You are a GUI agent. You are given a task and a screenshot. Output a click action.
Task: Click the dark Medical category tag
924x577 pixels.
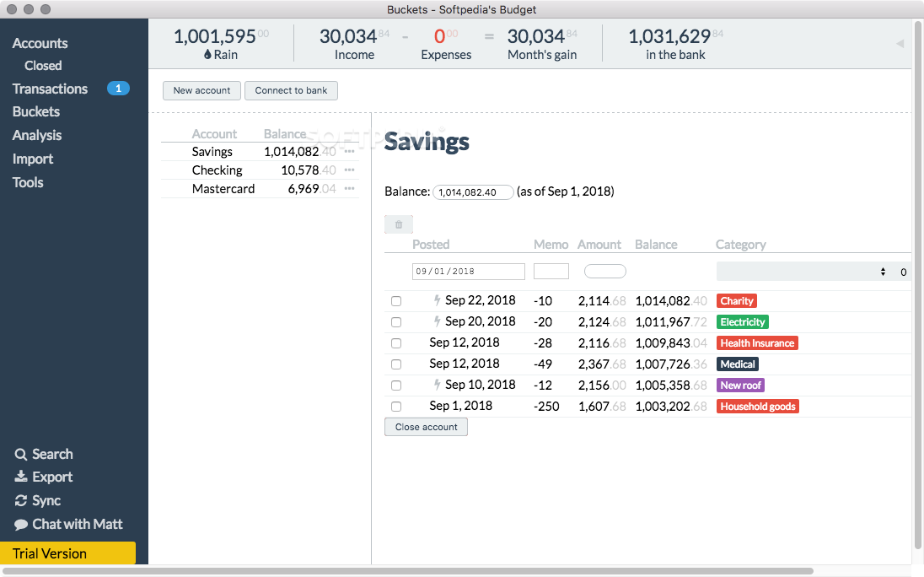coord(737,364)
